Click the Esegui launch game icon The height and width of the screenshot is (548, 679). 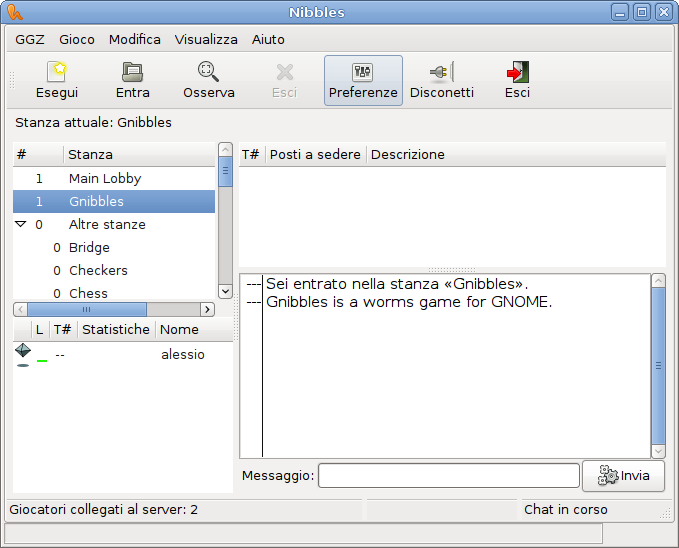[57, 71]
